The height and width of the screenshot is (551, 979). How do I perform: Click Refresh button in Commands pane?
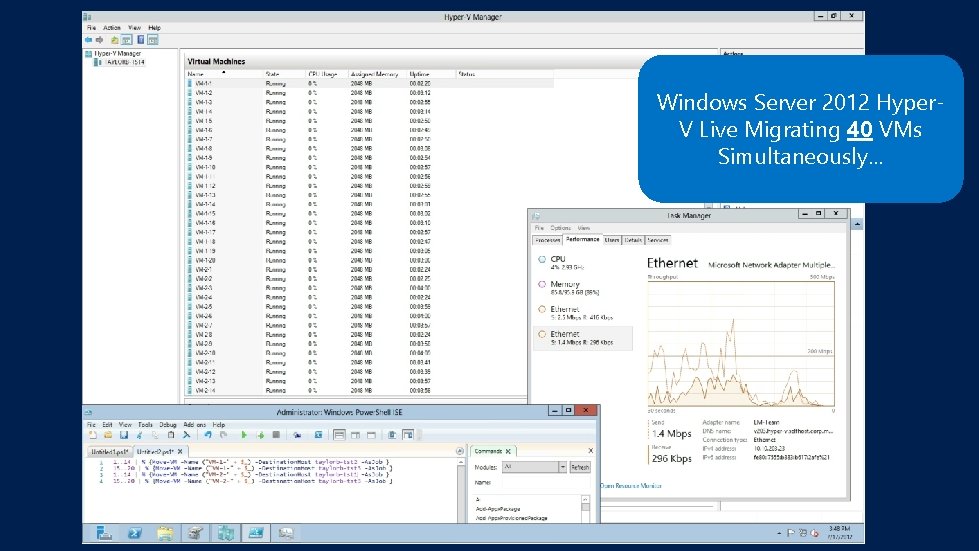coord(580,467)
